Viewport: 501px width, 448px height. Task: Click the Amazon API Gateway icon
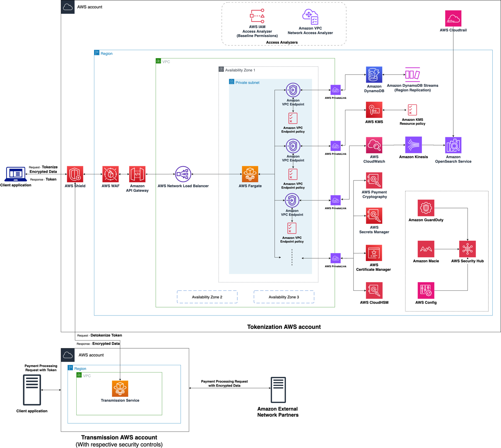(x=137, y=174)
